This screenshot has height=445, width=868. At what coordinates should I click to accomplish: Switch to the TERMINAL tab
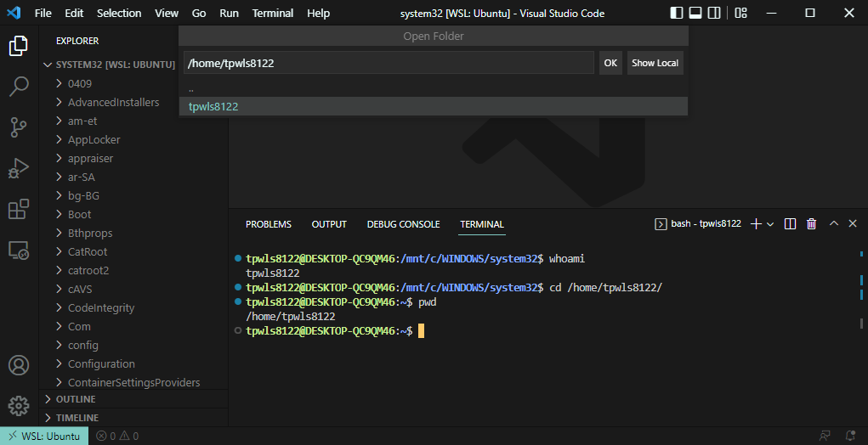(482, 224)
